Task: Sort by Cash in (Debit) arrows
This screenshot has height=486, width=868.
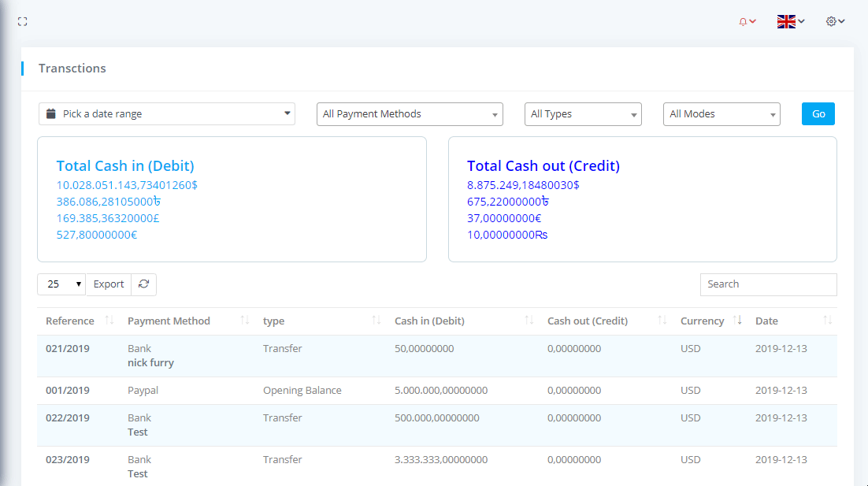Action: [529, 321]
